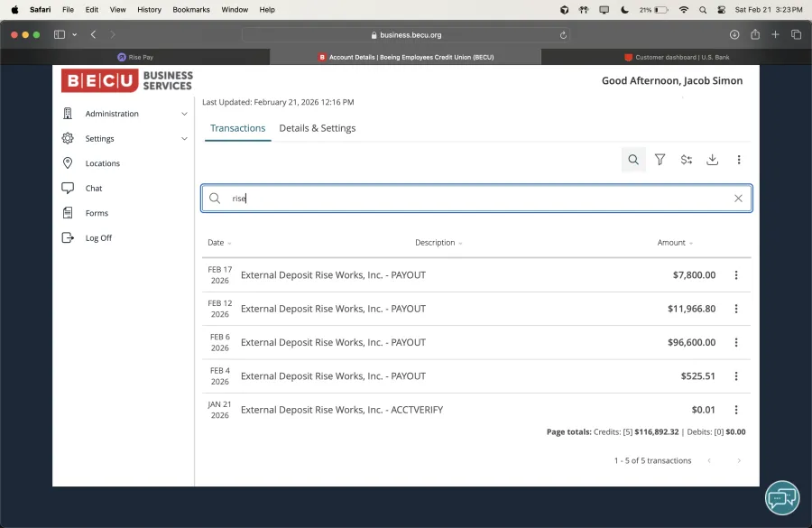Go back in Safari history
The width and height of the screenshot is (812, 528).
[x=93, y=34]
